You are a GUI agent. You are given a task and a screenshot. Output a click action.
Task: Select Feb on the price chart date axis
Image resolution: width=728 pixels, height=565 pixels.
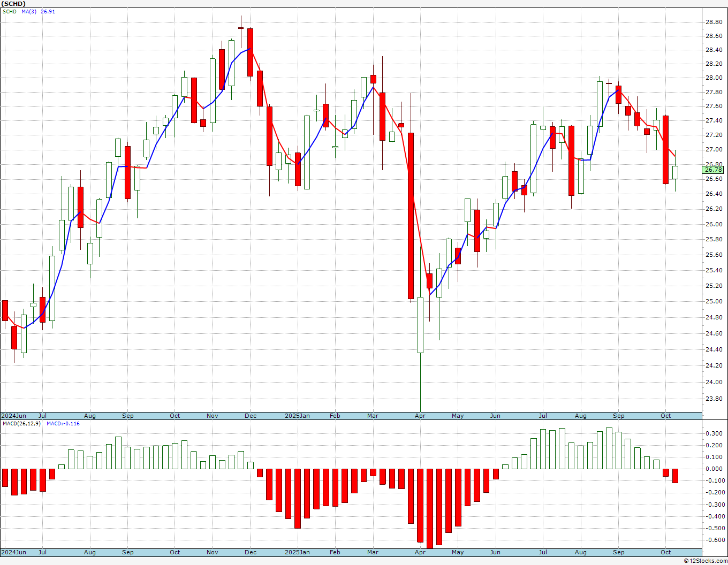pos(335,416)
